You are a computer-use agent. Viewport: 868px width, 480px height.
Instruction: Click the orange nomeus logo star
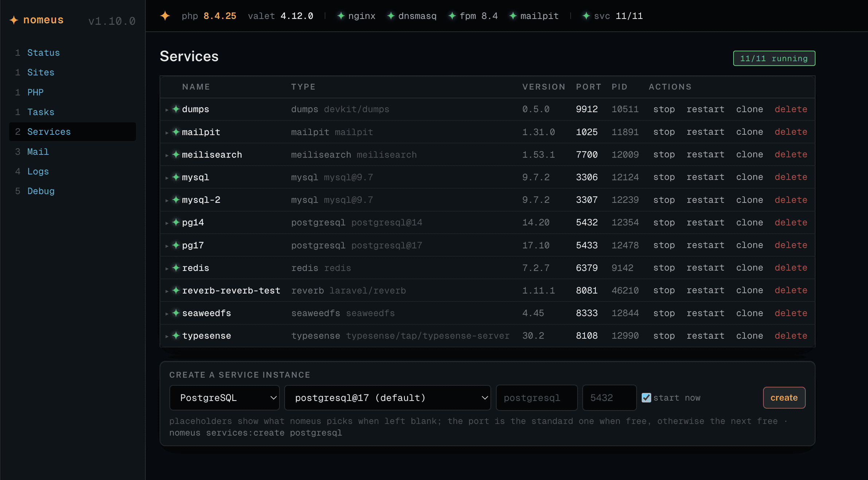point(14,20)
